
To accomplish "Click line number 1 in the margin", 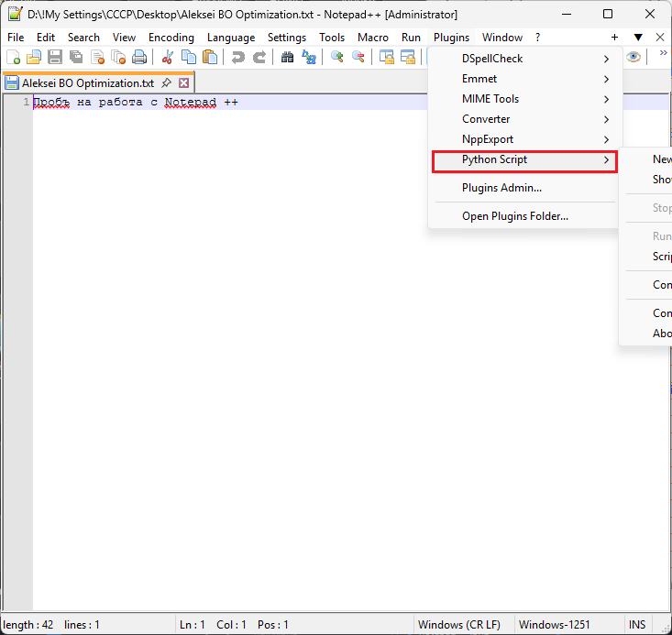I will point(27,102).
